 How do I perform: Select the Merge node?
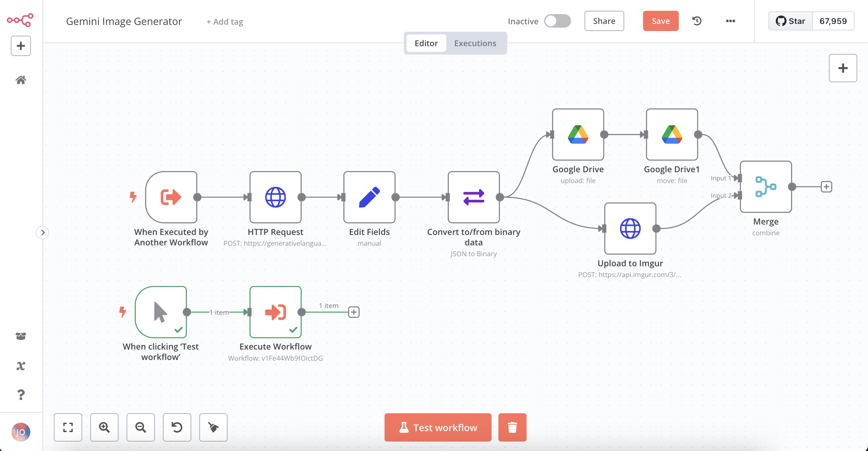pyautogui.click(x=766, y=186)
